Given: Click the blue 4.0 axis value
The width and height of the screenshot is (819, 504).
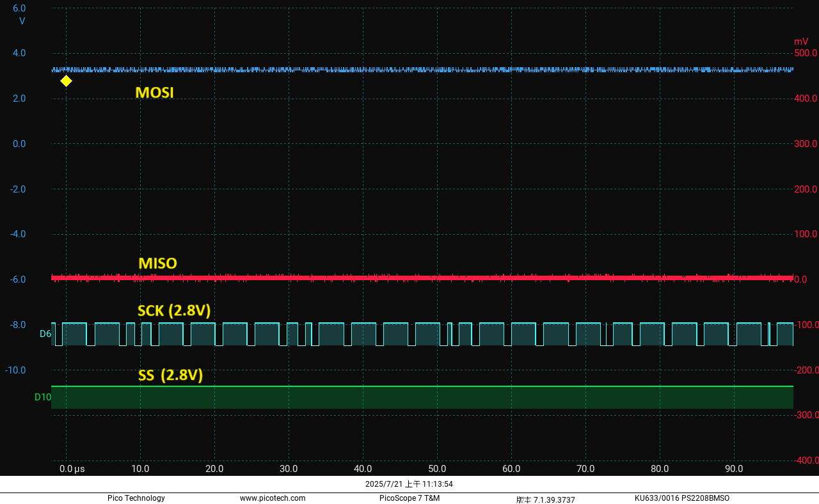Looking at the screenshot, I should pyautogui.click(x=19, y=53).
